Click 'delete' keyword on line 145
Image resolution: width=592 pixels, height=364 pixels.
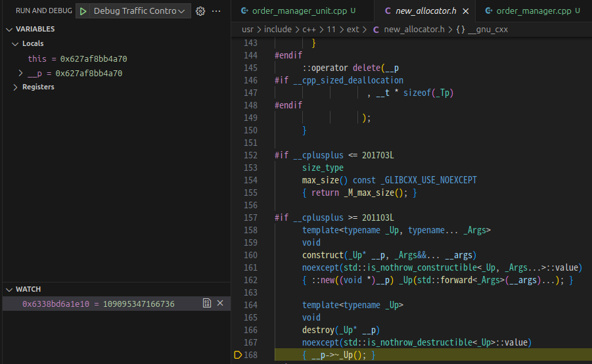(x=367, y=68)
